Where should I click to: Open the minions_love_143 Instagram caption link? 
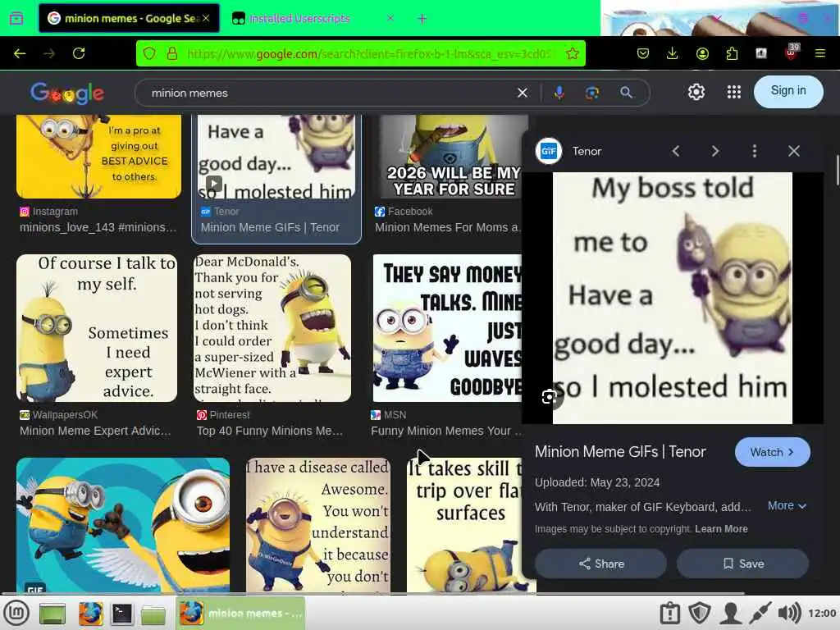coord(98,227)
